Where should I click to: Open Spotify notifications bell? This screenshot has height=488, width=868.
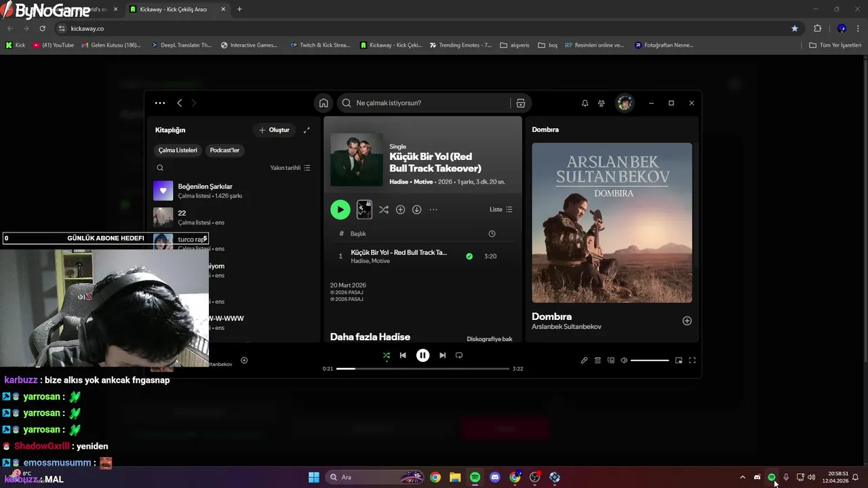coord(585,103)
